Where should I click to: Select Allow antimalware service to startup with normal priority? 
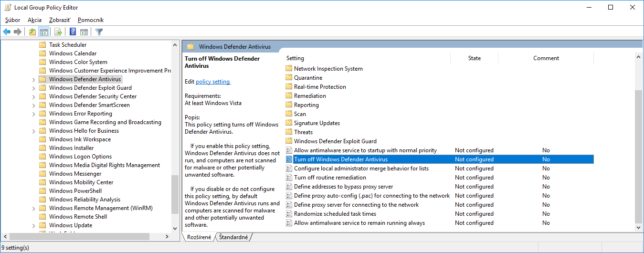(x=439, y=150)
